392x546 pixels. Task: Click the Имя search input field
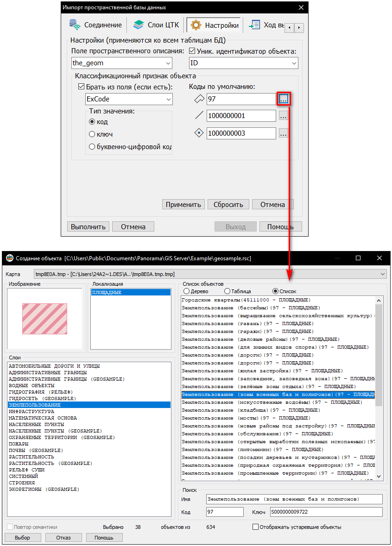click(x=294, y=499)
